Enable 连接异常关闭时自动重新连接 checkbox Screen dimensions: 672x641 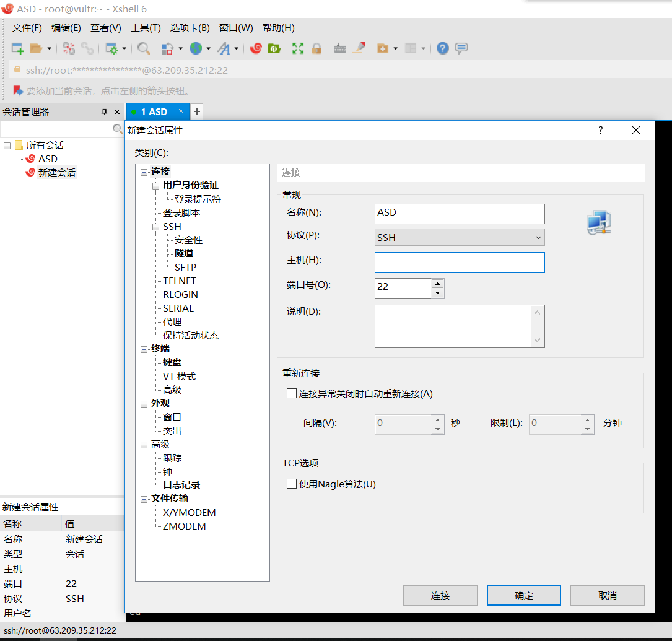point(292,393)
